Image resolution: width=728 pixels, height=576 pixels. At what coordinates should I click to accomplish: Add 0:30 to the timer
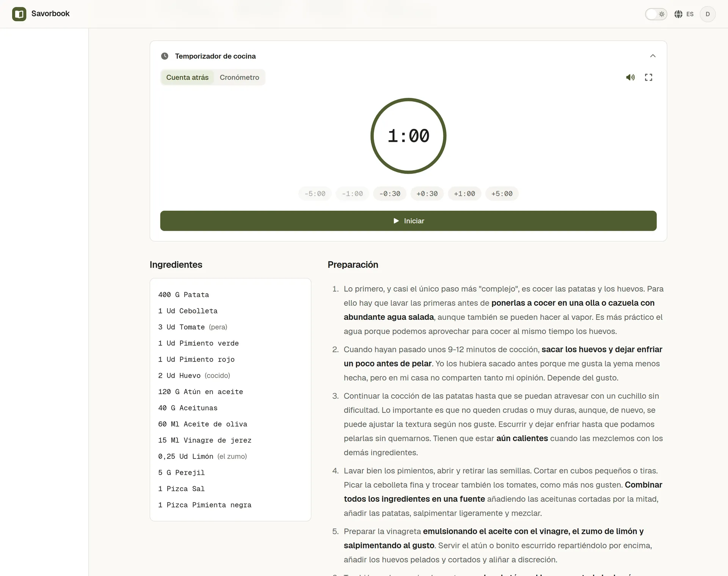(427, 194)
